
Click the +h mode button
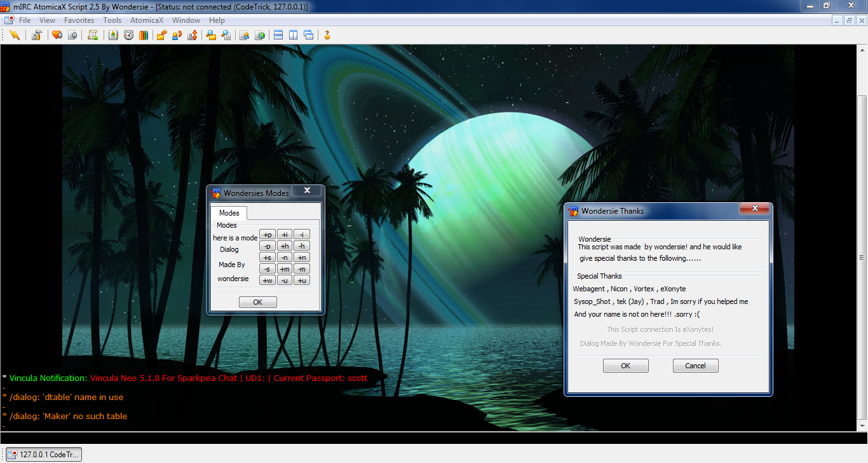285,246
